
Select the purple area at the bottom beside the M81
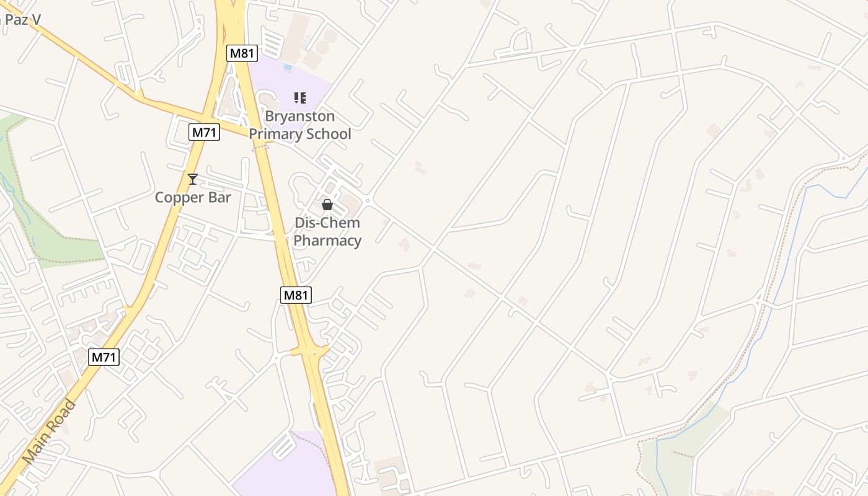pyautogui.click(x=285, y=468)
